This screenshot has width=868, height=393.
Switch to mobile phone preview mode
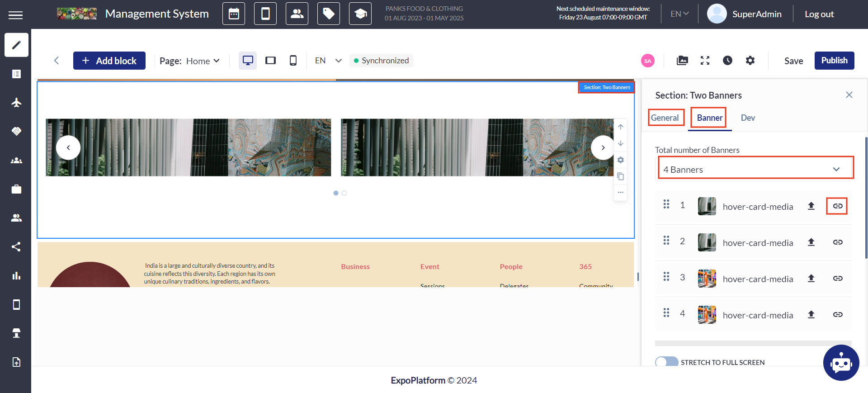293,61
